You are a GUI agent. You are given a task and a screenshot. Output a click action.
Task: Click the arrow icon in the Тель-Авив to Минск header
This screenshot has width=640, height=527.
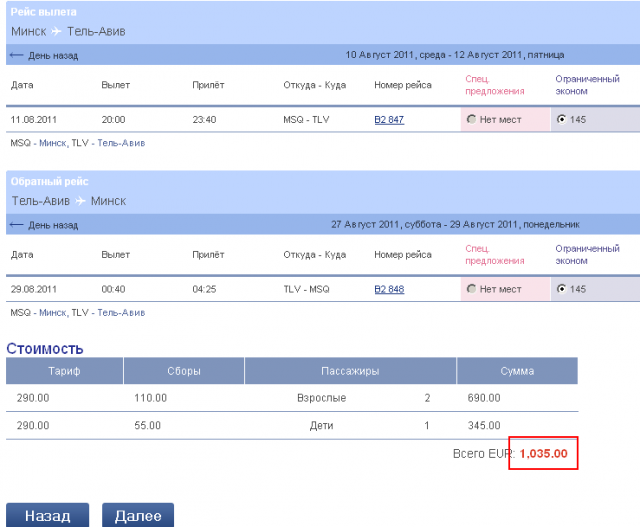click(79, 201)
